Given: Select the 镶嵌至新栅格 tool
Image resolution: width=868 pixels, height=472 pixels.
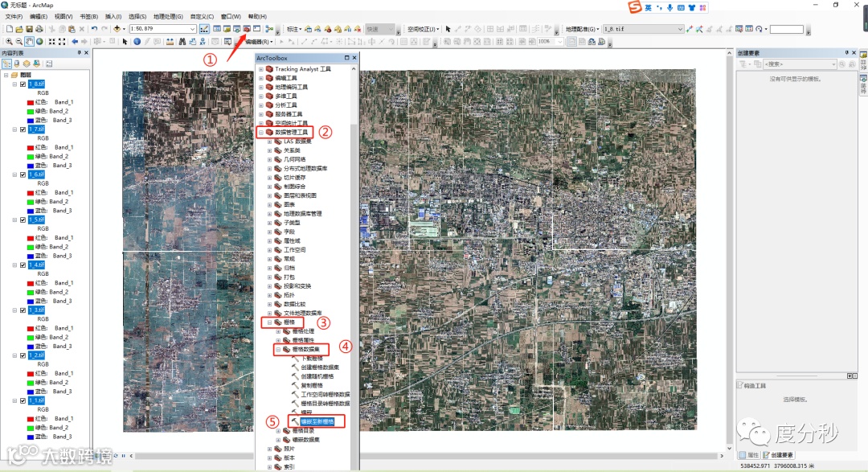Looking at the screenshot, I should point(317,421).
